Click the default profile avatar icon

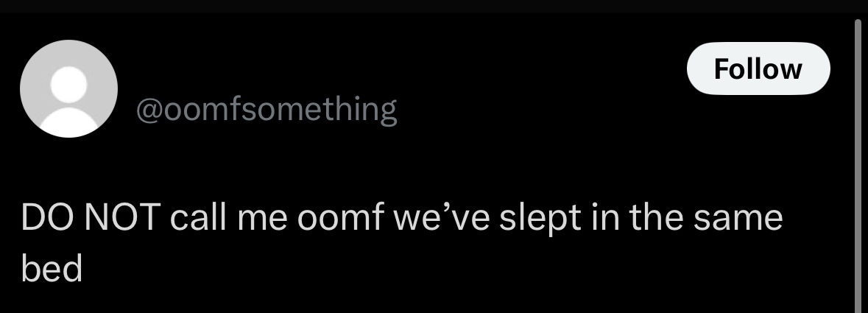(x=68, y=88)
